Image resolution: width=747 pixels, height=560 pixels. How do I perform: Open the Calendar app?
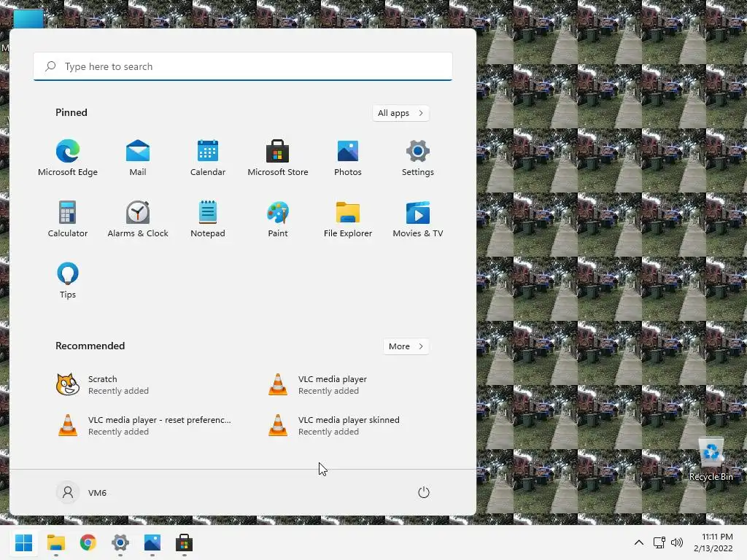208,158
